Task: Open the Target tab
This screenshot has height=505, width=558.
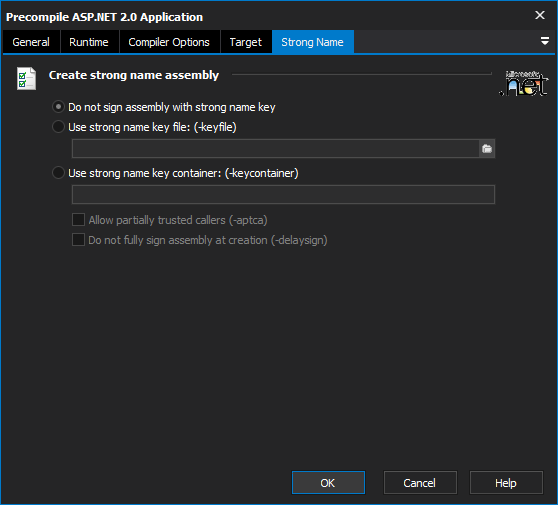Action: point(246,42)
